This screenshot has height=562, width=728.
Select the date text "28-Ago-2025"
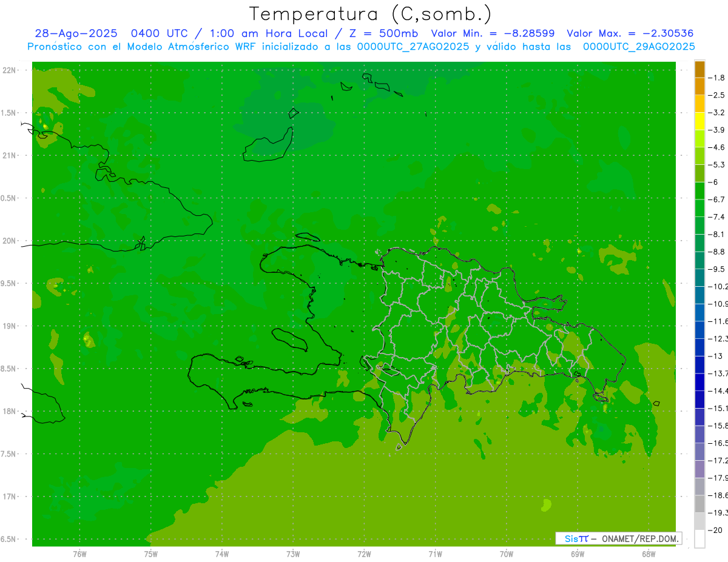coord(76,33)
